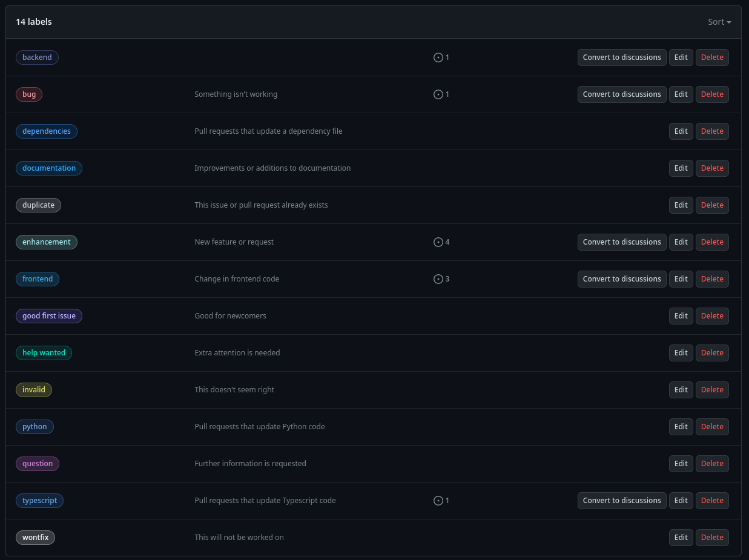749x560 pixels.
Task: Open the "documentation" label
Action: pyautogui.click(x=48, y=168)
